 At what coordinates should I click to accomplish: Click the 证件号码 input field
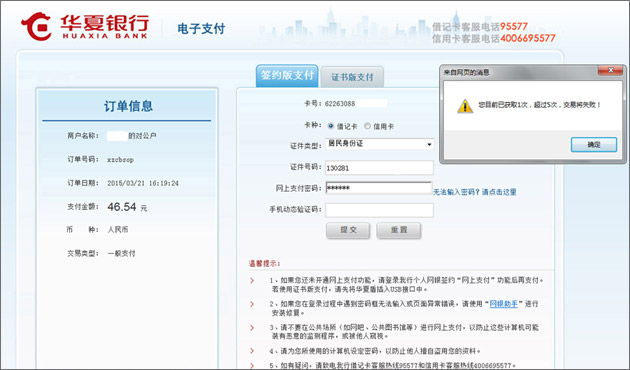coord(379,168)
